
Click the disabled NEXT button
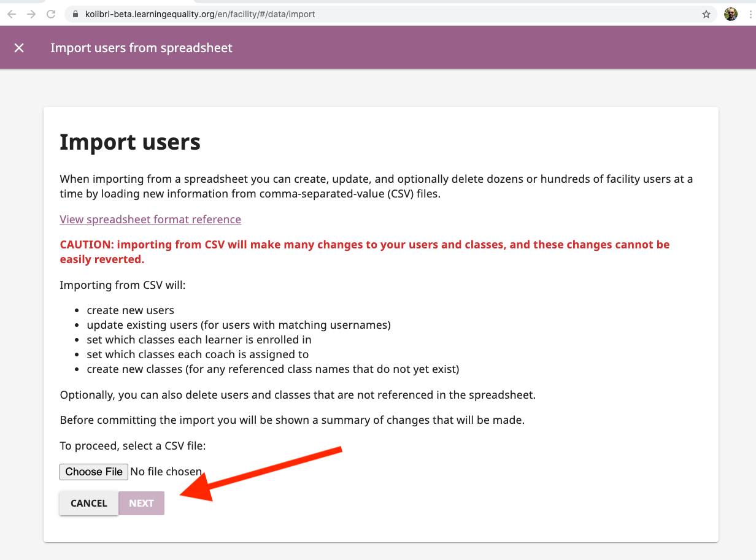[x=141, y=503]
